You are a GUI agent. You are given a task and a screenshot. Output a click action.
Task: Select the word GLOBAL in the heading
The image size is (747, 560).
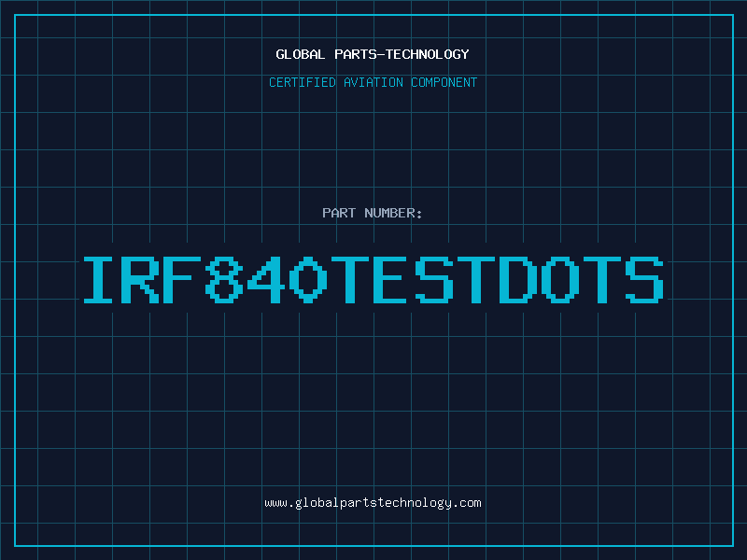[301, 54]
